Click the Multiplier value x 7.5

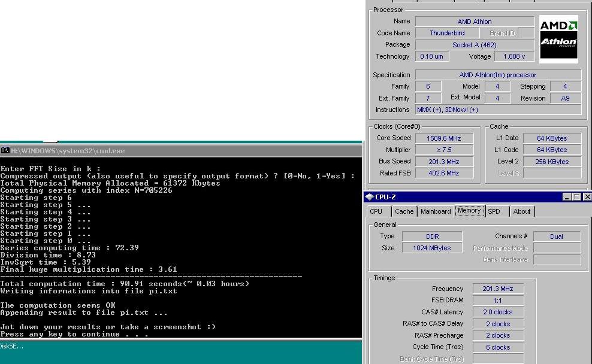[x=444, y=150]
